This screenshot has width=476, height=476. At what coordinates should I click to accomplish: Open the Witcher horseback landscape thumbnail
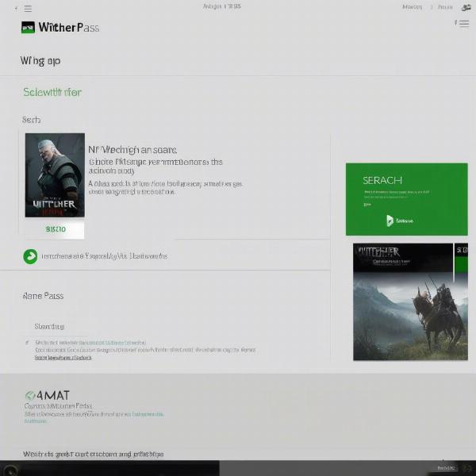(x=410, y=301)
